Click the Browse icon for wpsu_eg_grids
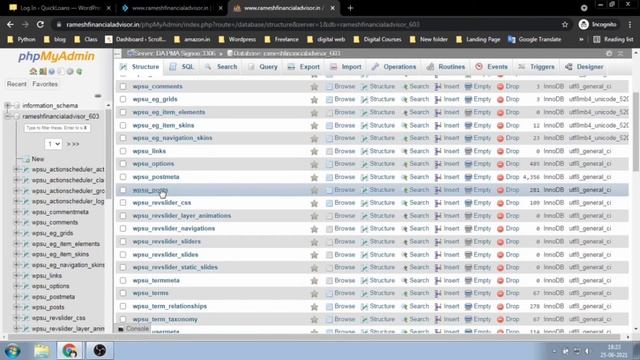Viewport: 640px width, 360px height. 329,100
